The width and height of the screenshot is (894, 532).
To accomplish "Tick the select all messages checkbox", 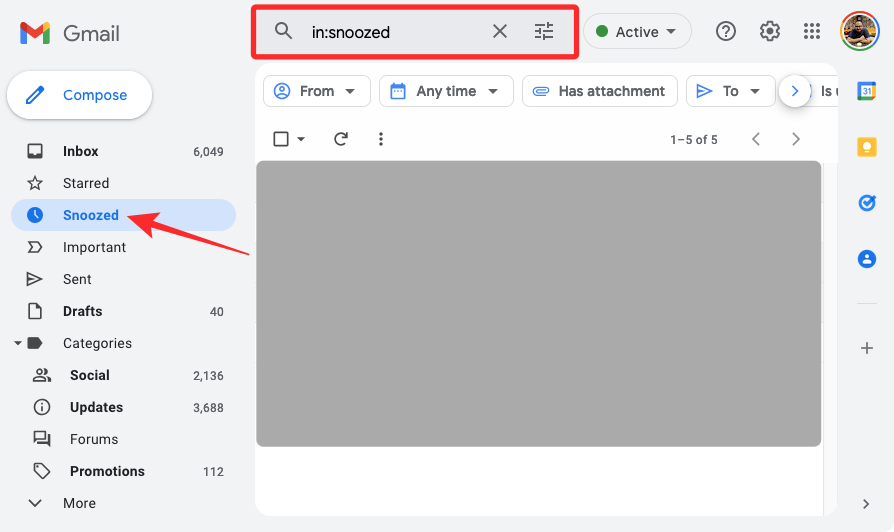I will pos(281,139).
